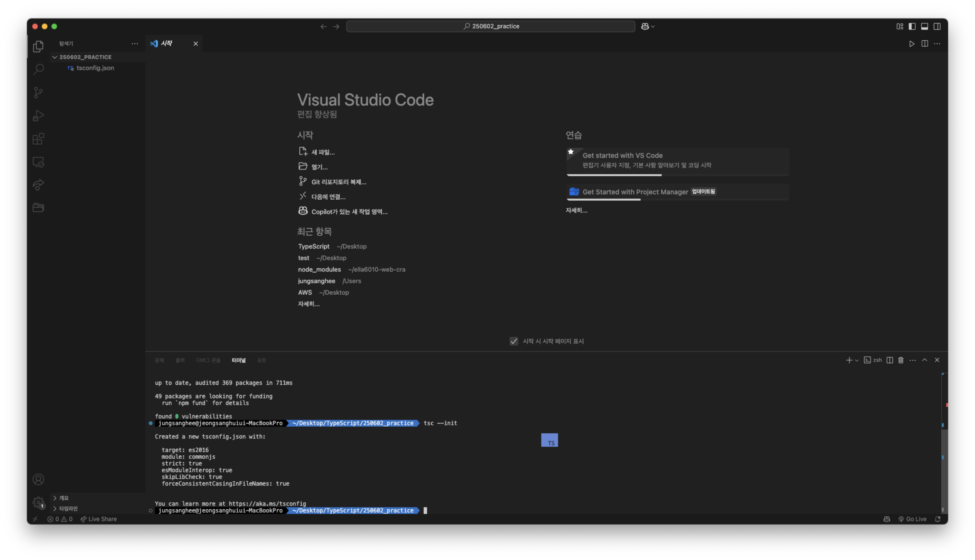This screenshot has width=975, height=560.
Task: Kill terminal with the trash icon
Action: point(901,360)
